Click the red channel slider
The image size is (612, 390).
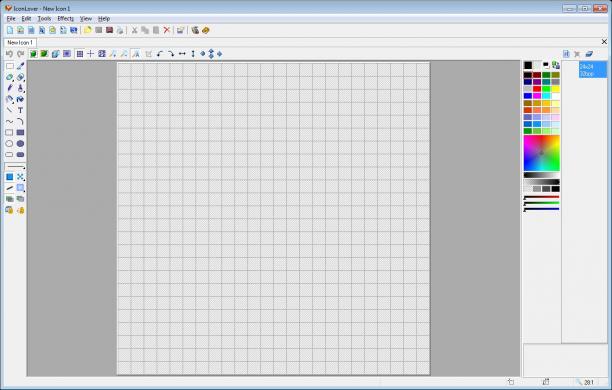[x=541, y=197]
